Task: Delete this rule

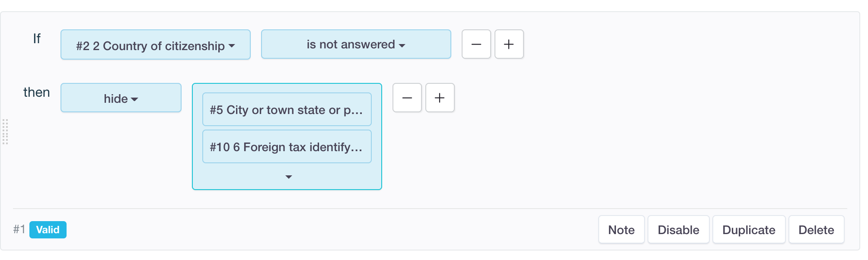Action: (x=816, y=229)
